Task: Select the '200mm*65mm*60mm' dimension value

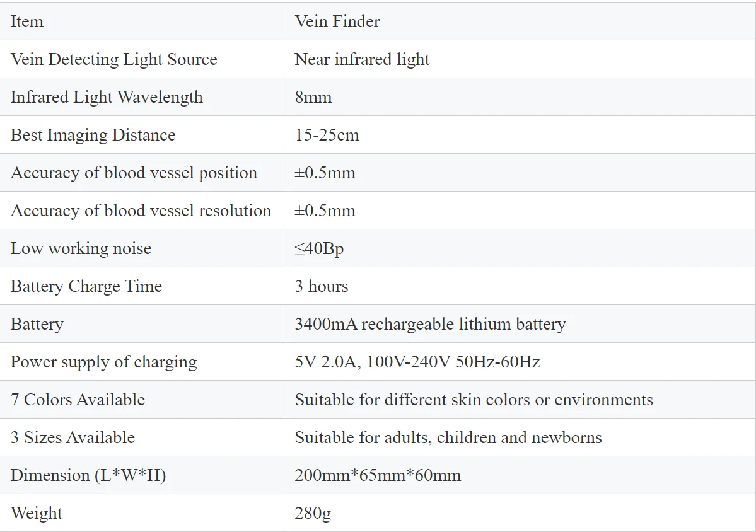Action: [x=378, y=475]
